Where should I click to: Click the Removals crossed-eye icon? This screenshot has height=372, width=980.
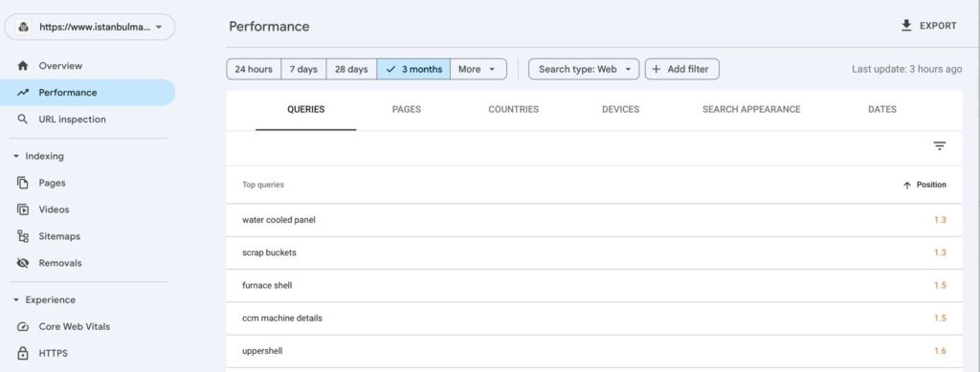tap(23, 263)
